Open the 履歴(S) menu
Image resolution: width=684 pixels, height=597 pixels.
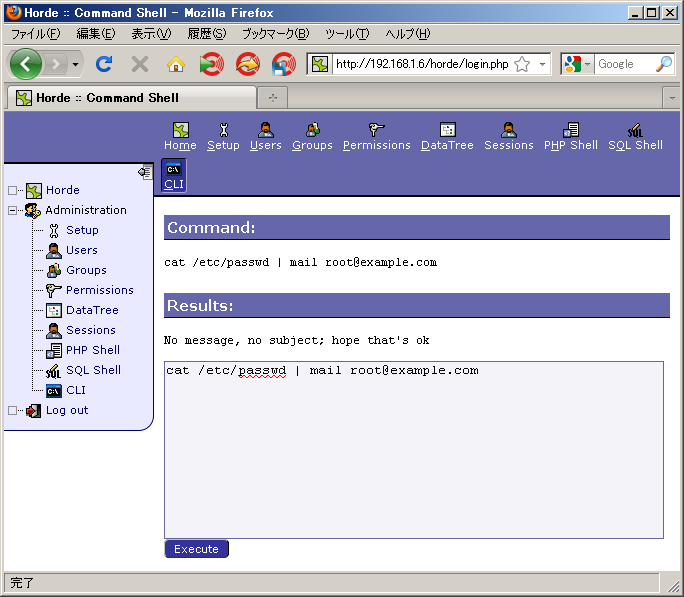click(x=207, y=34)
